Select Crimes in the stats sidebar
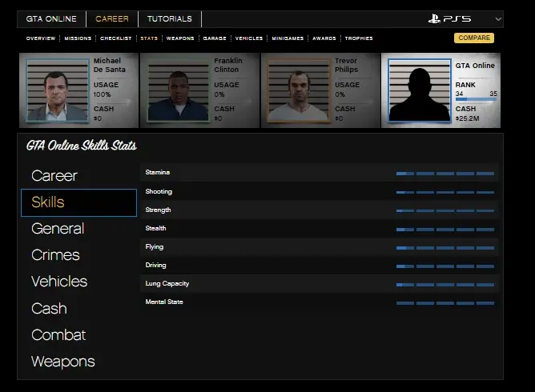Screen dimensions: 535x392 click(55, 255)
